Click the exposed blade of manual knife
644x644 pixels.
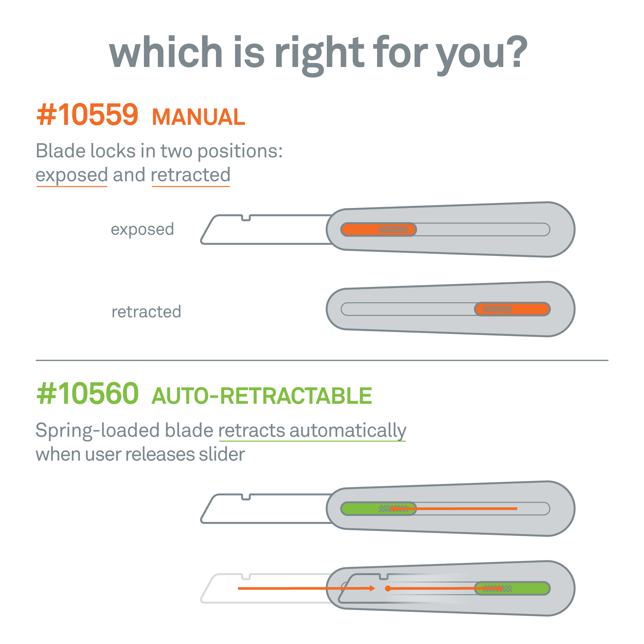(x=267, y=229)
